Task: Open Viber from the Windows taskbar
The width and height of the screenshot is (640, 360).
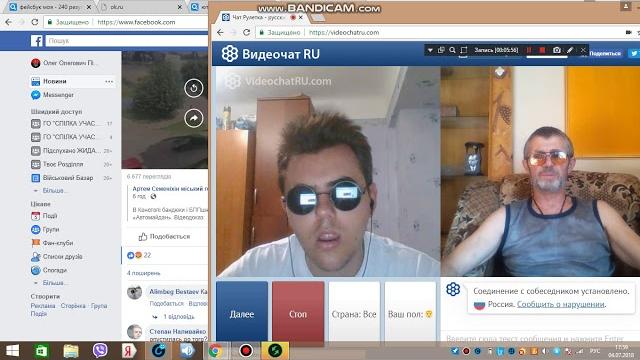Action: (x=100, y=351)
